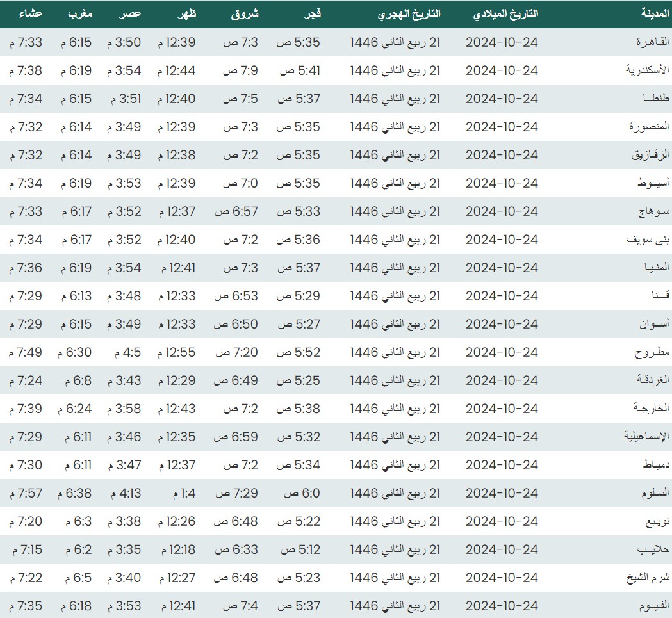Select the القاهرة city name cell
The width and height of the screenshot is (672, 618).
pyautogui.click(x=652, y=42)
